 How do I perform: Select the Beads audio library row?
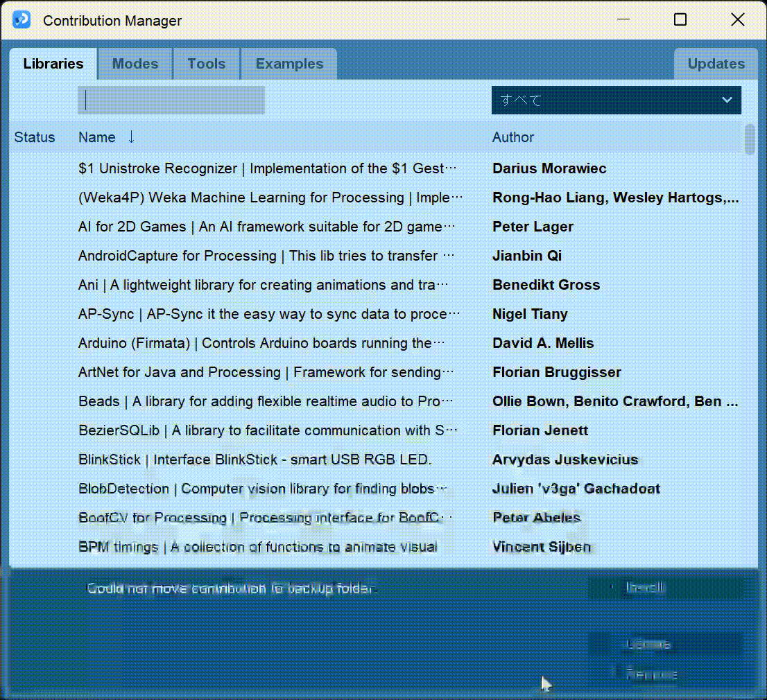374,401
